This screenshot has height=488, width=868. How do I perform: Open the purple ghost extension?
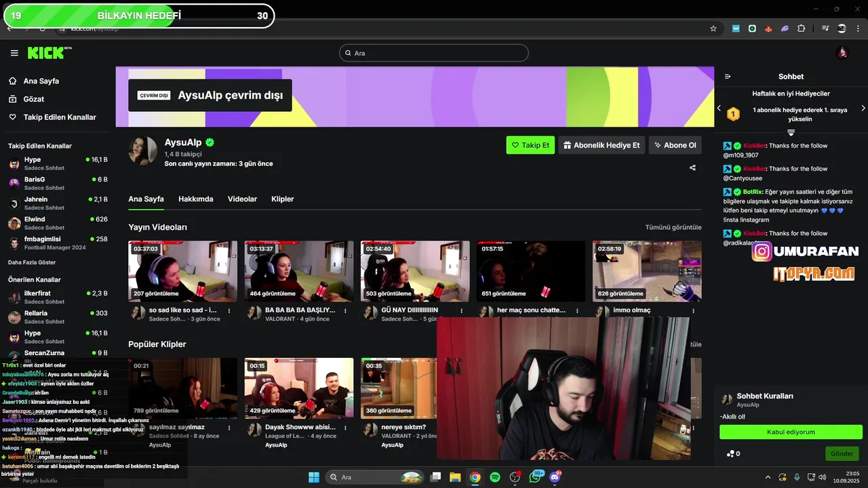coord(785,28)
